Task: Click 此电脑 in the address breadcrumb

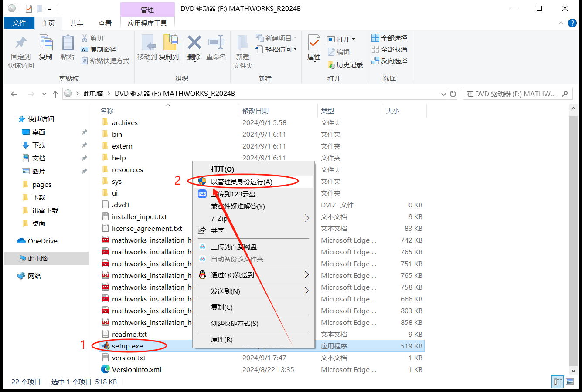Action: pyautogui.click(x=93, y=94)
